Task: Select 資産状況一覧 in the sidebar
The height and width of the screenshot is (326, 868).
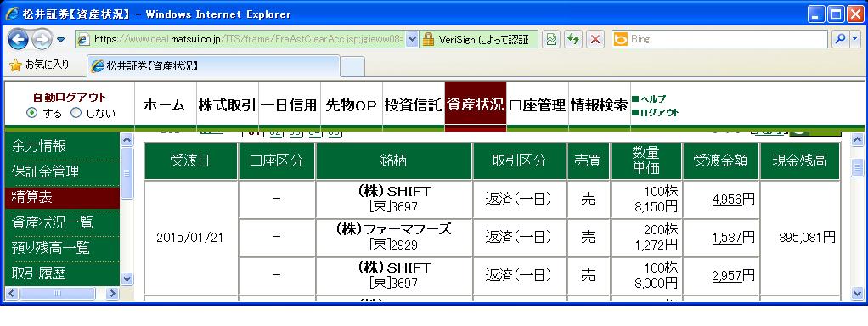Action: pos(52,222)
